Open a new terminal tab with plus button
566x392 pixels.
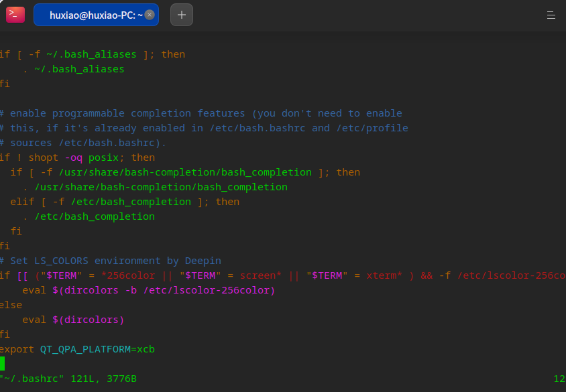182,15
